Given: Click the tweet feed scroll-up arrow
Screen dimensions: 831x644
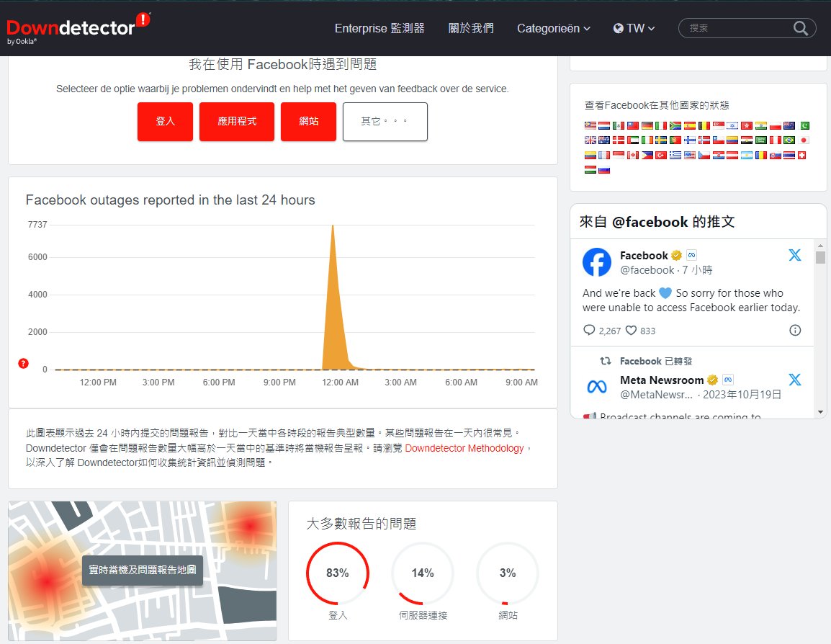Looking at the screenshot, I should 820,246.
